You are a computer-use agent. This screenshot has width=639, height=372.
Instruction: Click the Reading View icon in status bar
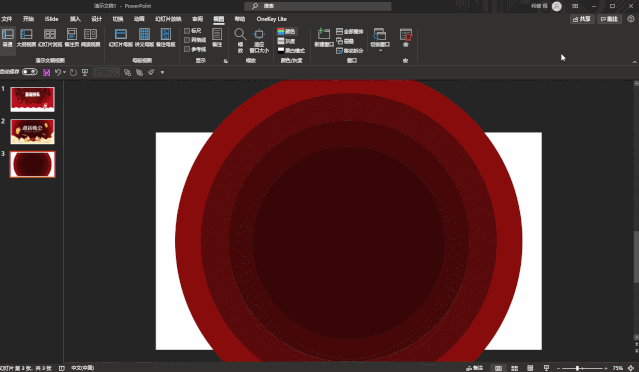(530, 368)
